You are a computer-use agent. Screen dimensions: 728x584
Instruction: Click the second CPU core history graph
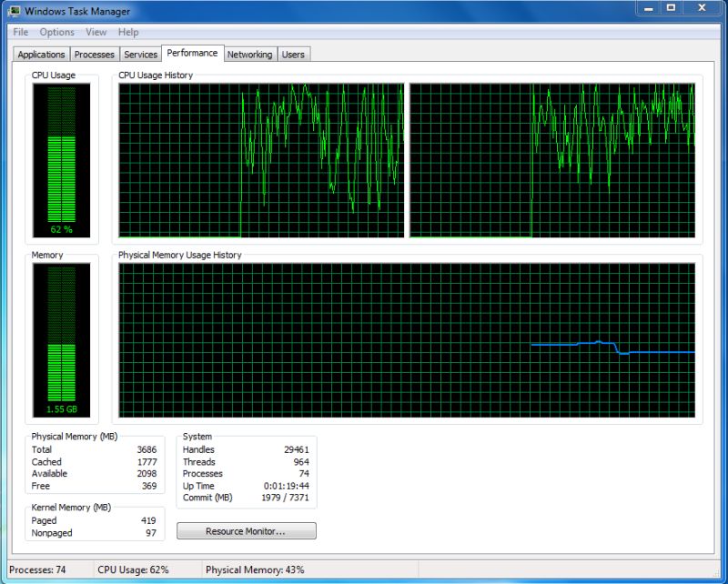560,159
